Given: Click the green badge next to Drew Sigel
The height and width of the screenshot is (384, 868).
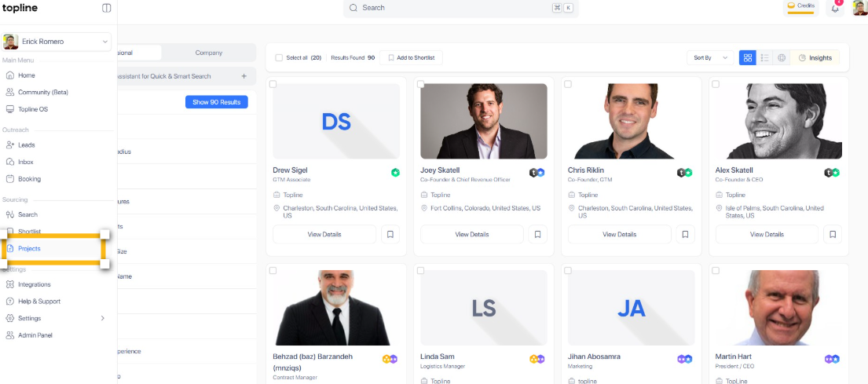Looking at the screenshot, I should [x=395, y=173].
